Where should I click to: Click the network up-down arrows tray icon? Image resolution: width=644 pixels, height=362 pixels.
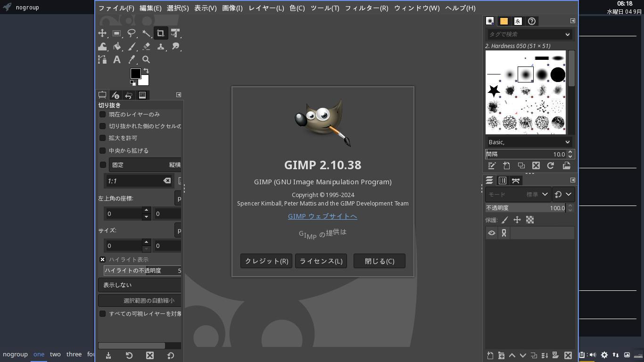click(616, 355)
